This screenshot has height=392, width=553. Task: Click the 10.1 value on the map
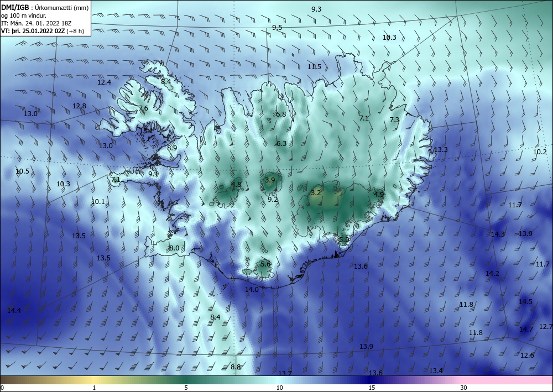[x=98, y=202]
